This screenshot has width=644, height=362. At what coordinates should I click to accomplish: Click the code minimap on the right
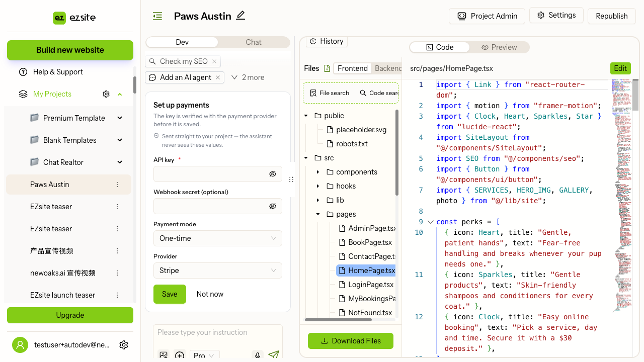coord(621,196)
